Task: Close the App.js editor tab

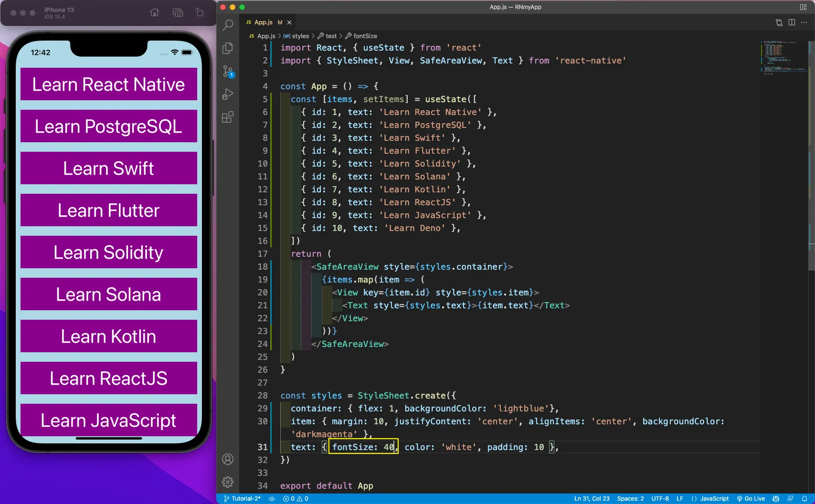Action: tap(289, 22)
